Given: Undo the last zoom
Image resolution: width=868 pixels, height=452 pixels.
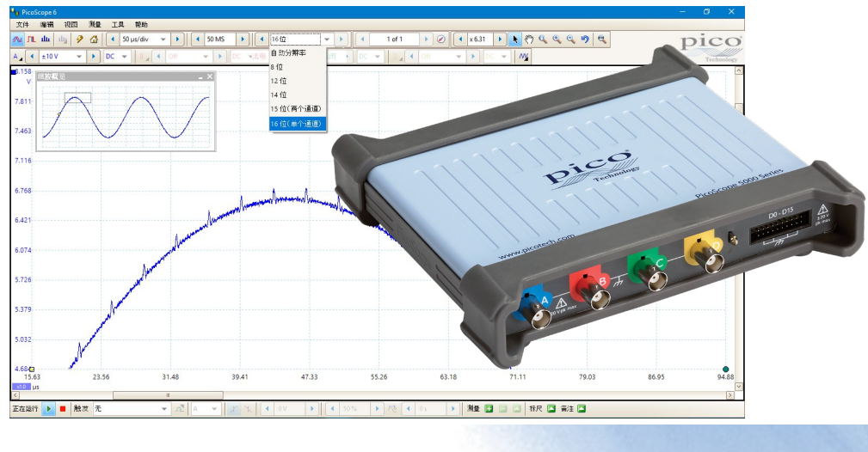Looking at the screenshot, I should [585, 40].
